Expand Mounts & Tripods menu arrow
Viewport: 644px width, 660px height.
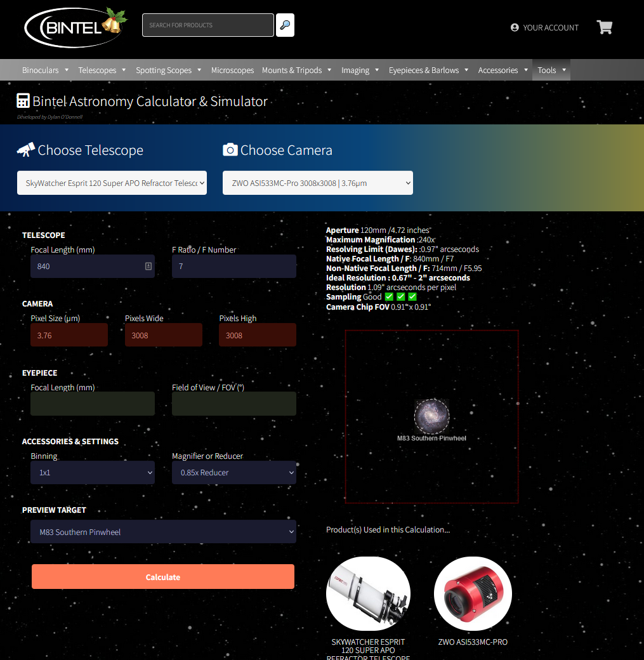tap(329, 70)
